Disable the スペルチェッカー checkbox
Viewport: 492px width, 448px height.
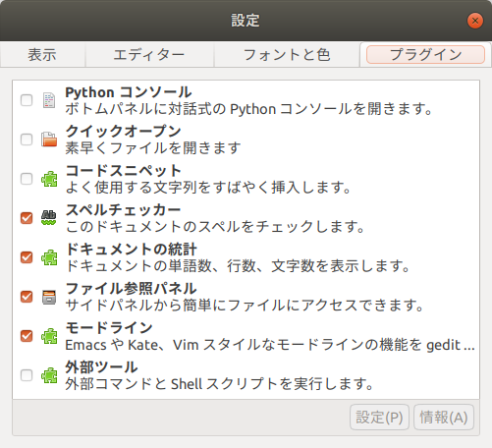[x=27, y=218]
